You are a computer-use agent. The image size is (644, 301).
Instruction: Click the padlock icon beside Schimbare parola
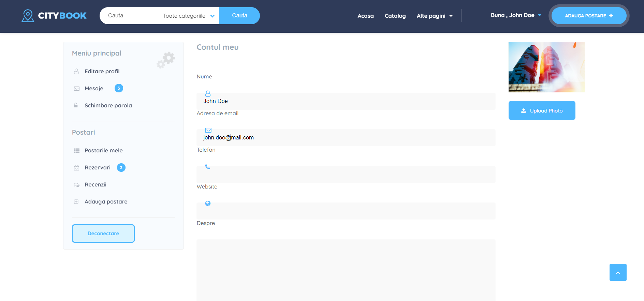[x=76, y=105]
